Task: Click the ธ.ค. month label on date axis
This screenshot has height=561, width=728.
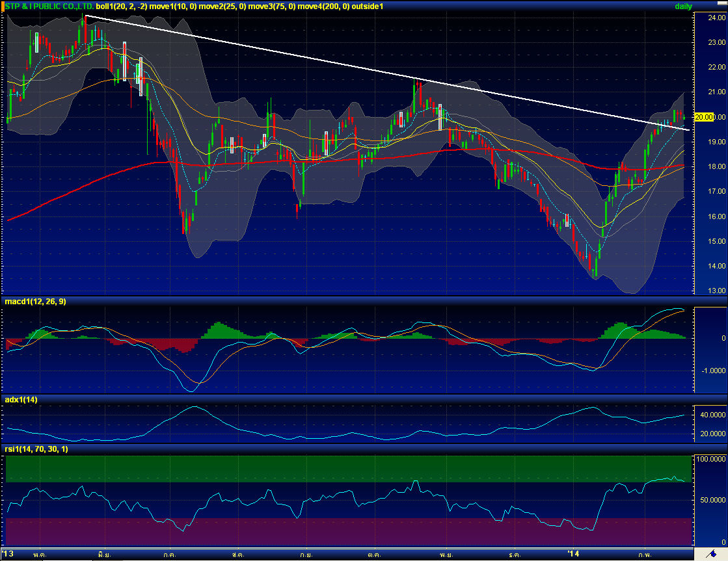Action: coord(515,554)
